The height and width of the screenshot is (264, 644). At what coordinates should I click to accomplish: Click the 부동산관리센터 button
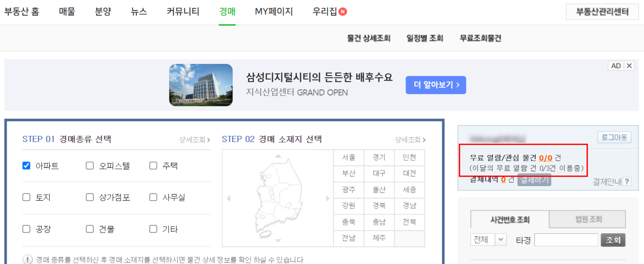pyautogui.click(x=602, y=12)
